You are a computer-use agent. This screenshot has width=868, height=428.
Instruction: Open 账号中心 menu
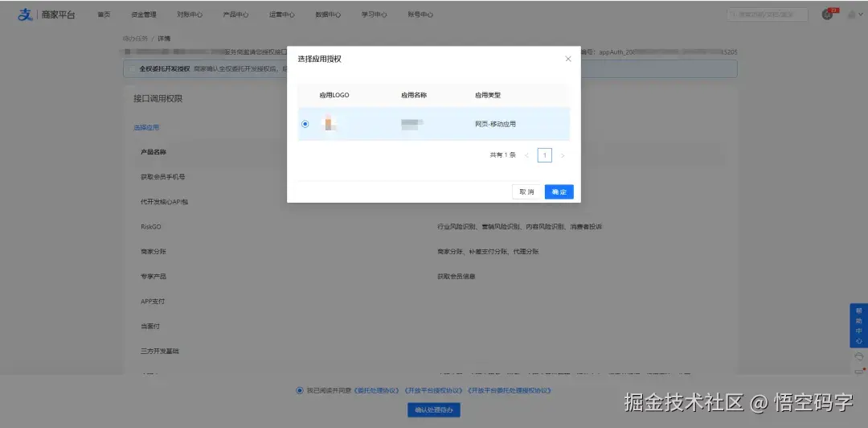pyautogui.click(x=420, y=15)
